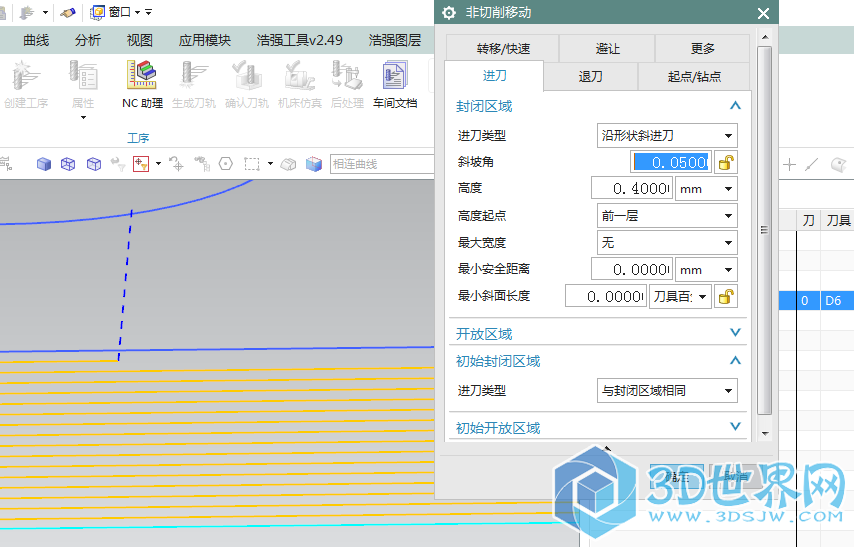Select the 进刀 tab
This screenshot has height=547, width=854.
(494, 76)
